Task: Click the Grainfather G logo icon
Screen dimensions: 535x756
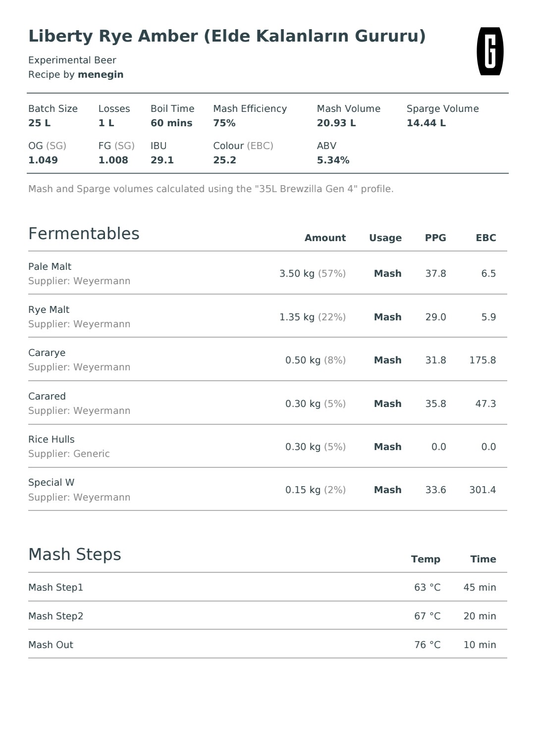Action: [490, 51]
